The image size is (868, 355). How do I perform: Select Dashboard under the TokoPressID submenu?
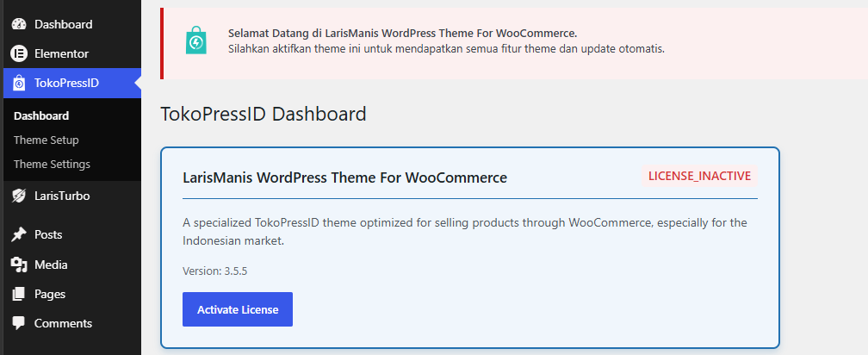41,115
